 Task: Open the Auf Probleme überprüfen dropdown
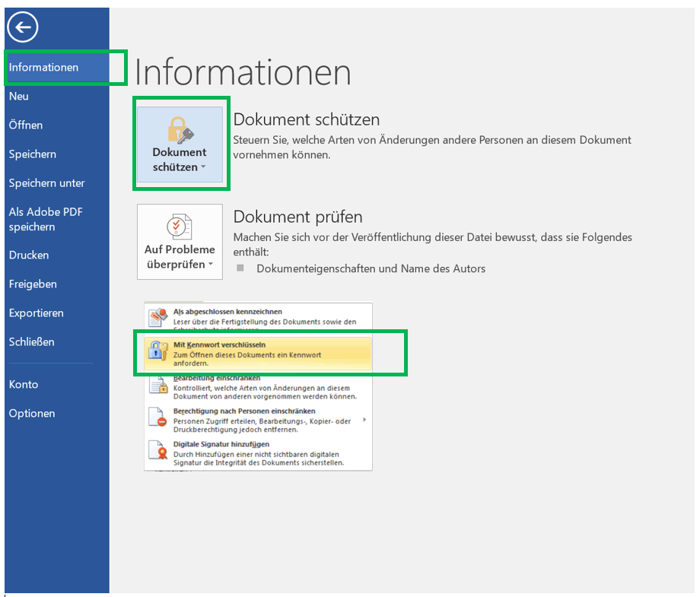(180, 242)
